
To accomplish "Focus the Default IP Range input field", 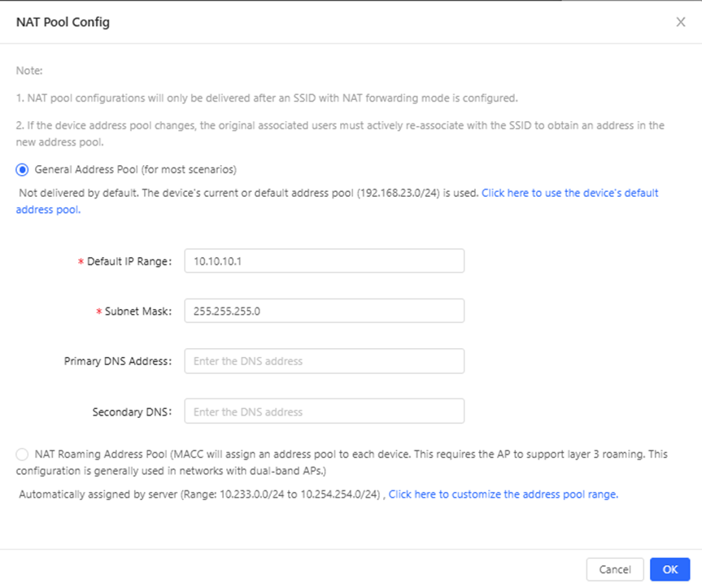I will [x=324, y=261].
